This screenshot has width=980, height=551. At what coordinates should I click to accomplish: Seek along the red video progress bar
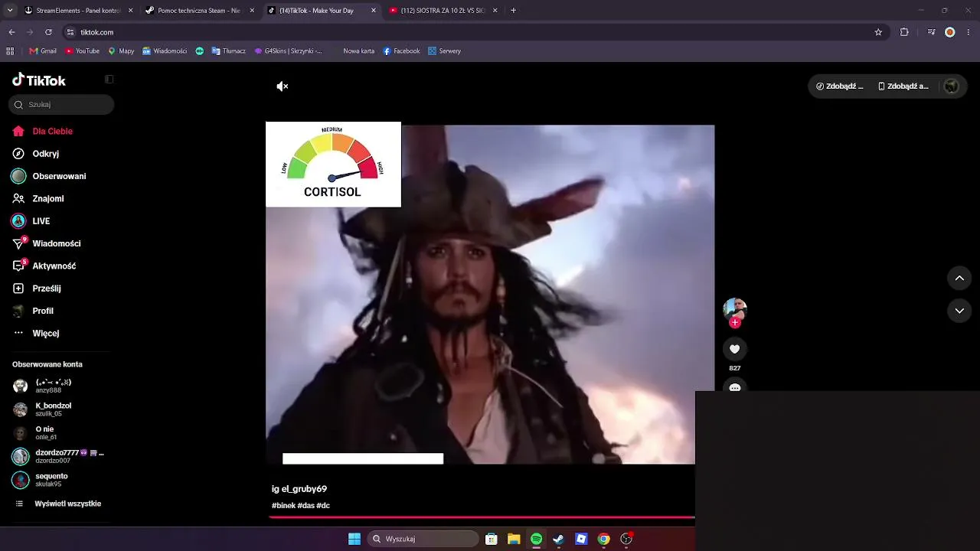[482, 517]
